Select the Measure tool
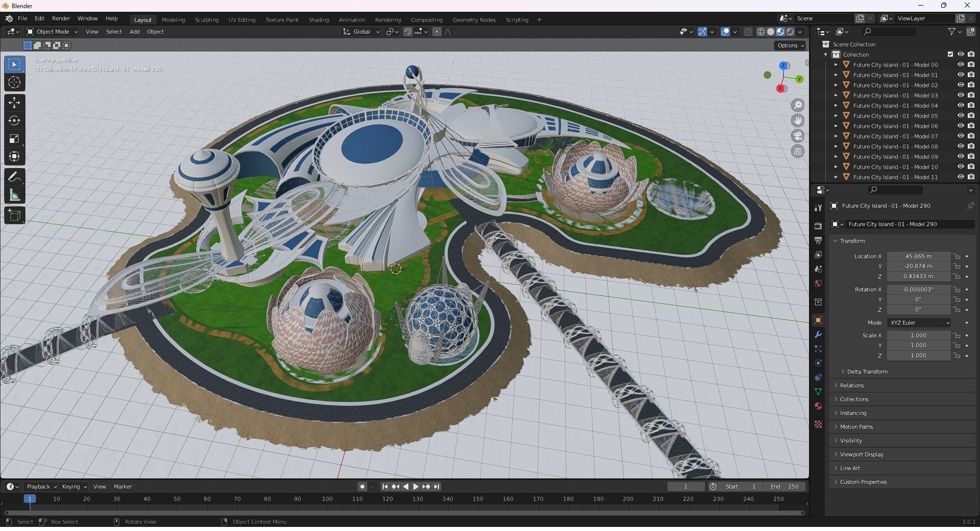Screen dimensions: 980x531 click(x=14, y=195)
